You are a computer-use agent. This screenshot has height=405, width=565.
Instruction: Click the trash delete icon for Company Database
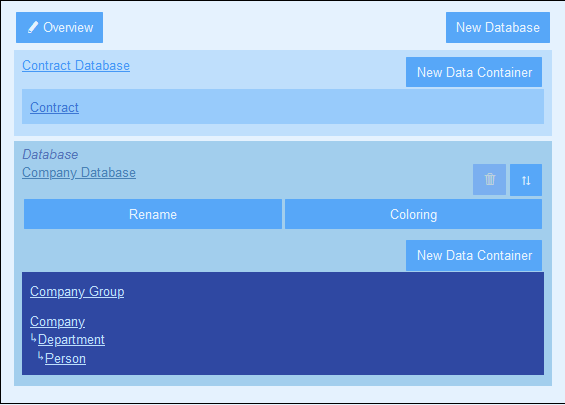(x=489, y=179)
